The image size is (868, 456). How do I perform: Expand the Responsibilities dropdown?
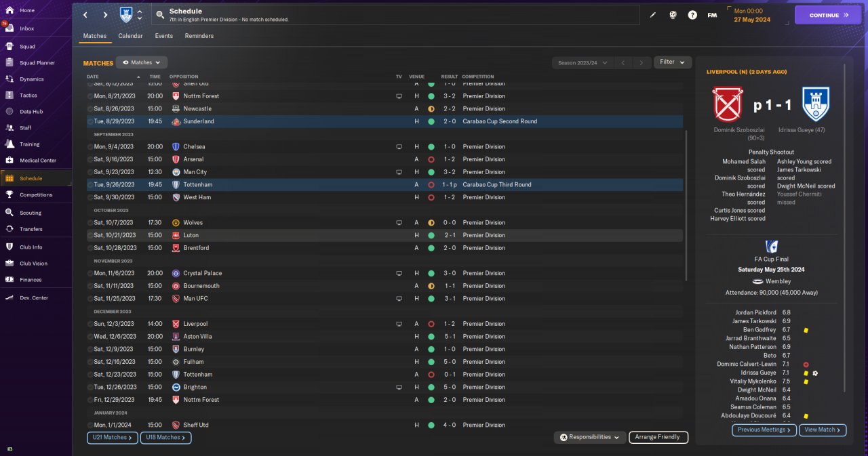point(589,438)
